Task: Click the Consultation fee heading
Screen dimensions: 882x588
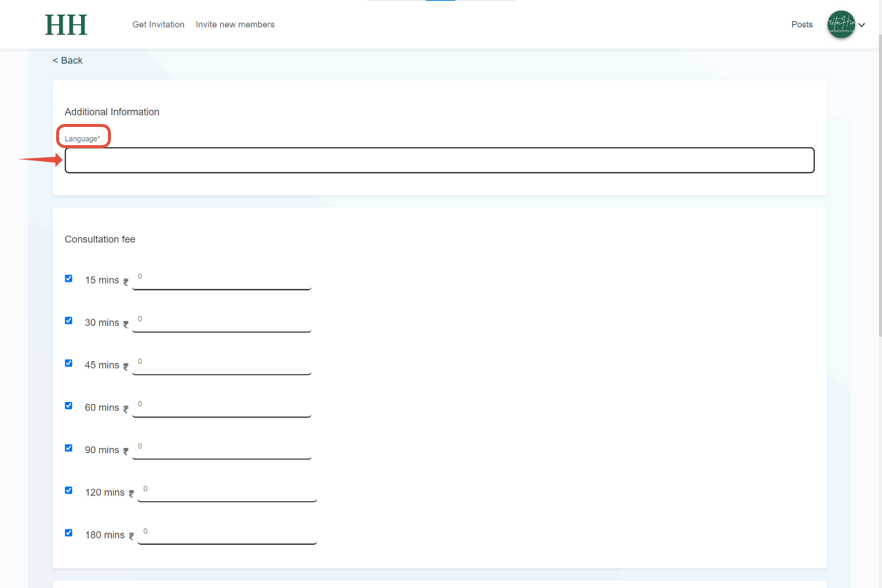Action: pos(100,239)
